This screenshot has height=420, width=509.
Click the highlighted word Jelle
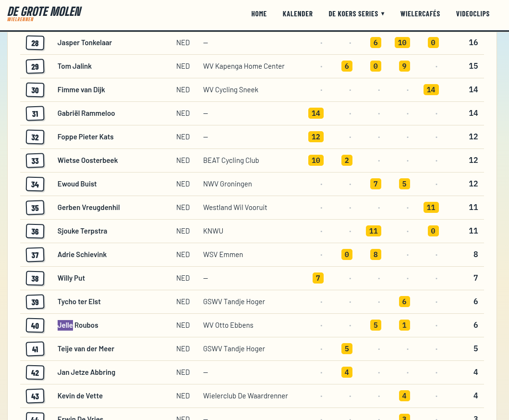pos(65,325)
